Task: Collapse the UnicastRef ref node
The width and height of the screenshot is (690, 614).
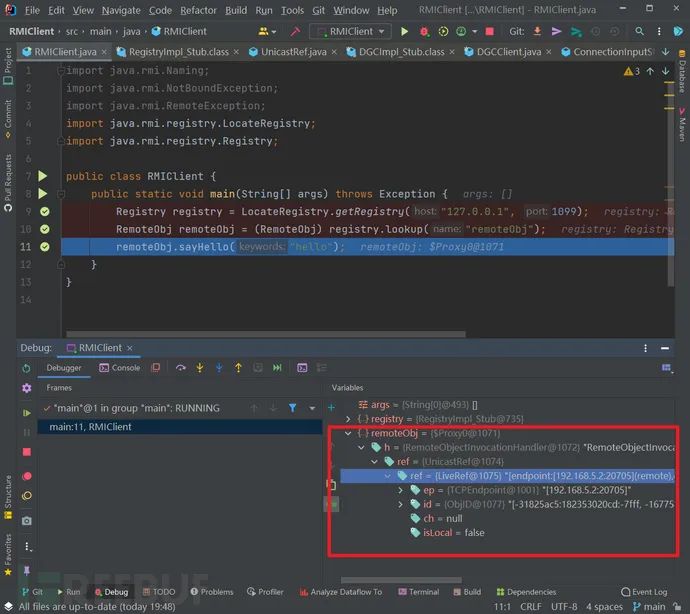Action: 374,462
